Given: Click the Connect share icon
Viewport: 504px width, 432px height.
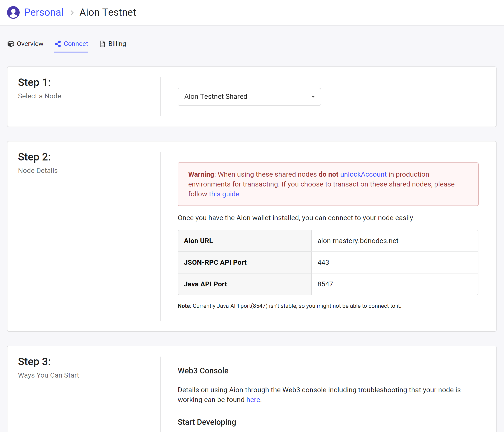Looking at the screenshot, I should (58, 44).
